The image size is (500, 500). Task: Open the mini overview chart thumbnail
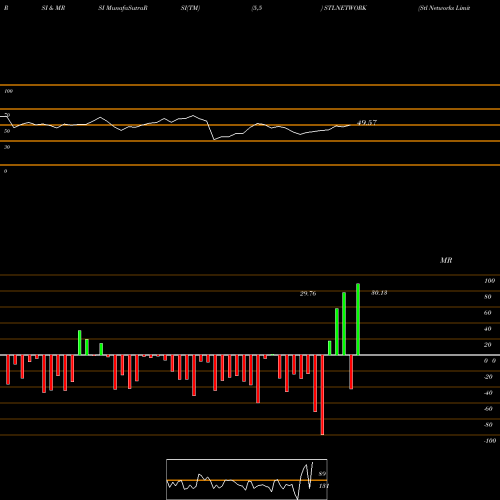(247, 479)
